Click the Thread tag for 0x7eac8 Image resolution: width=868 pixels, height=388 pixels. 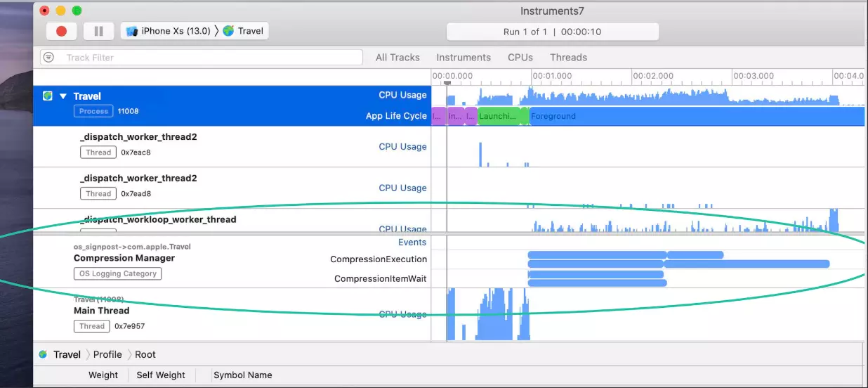click(98, 153)
